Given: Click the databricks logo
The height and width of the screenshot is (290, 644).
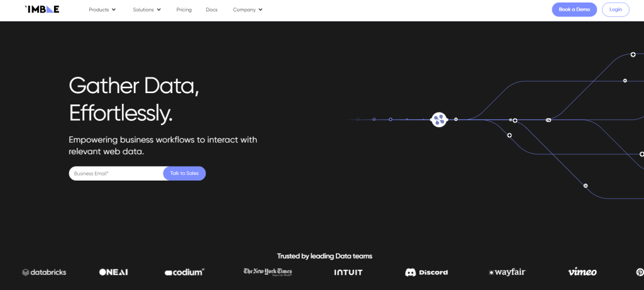Looking at the screenshot, I should click(44, 272).
